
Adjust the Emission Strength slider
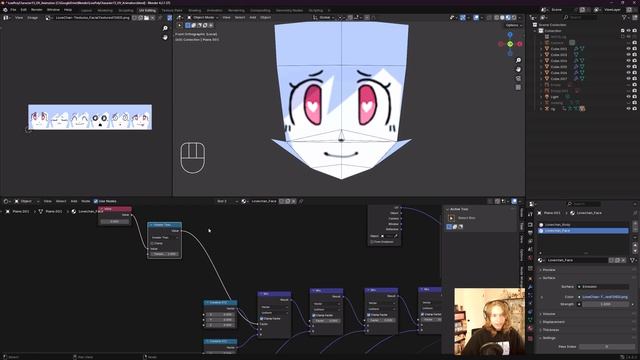tap(605, 304)
